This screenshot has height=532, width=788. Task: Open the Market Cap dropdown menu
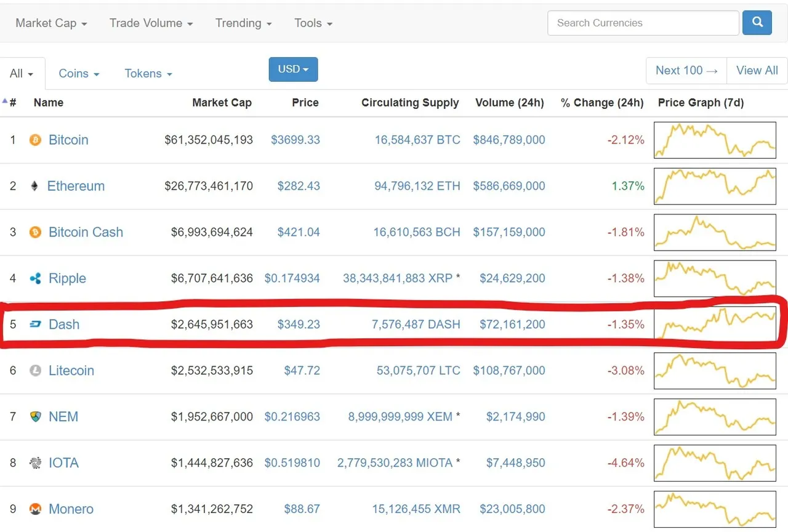pos(51,23)
